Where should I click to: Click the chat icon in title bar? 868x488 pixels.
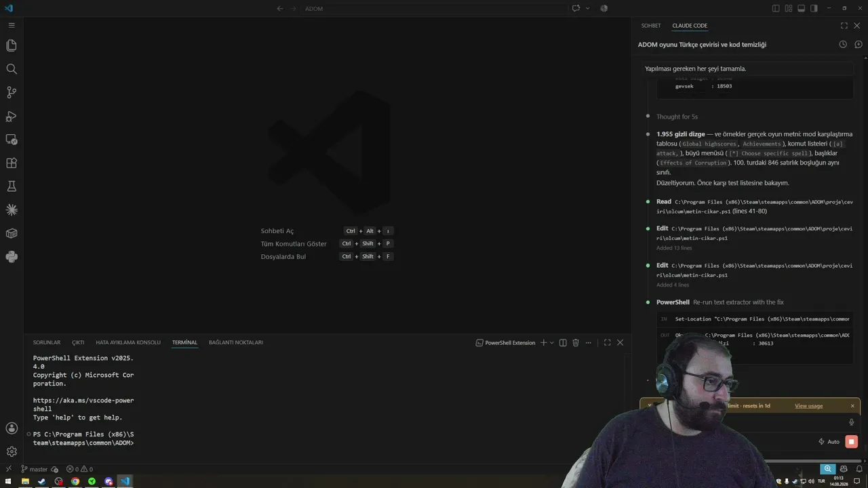(576, 9)
